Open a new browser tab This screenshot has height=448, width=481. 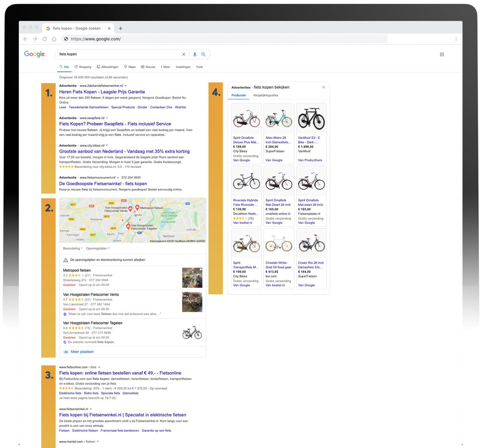121,28
